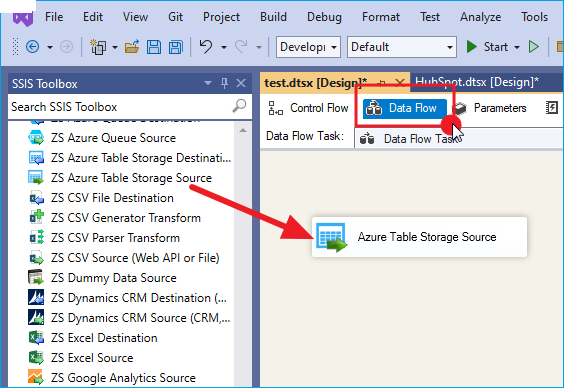This screenshot has width=564, height=388.
Task: Open the Edit menu
Action: pos(93,17)
